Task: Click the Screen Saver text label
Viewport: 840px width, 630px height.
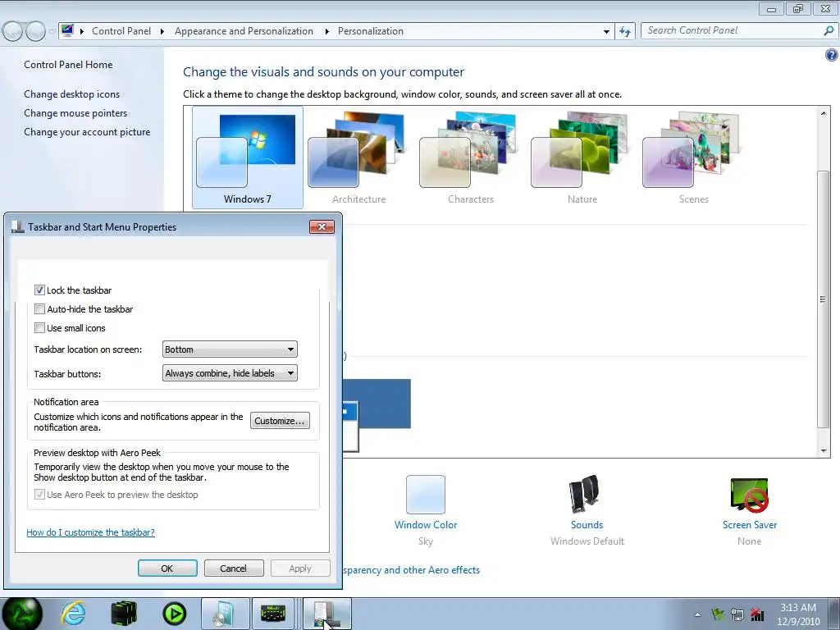Action: [750, 524]
